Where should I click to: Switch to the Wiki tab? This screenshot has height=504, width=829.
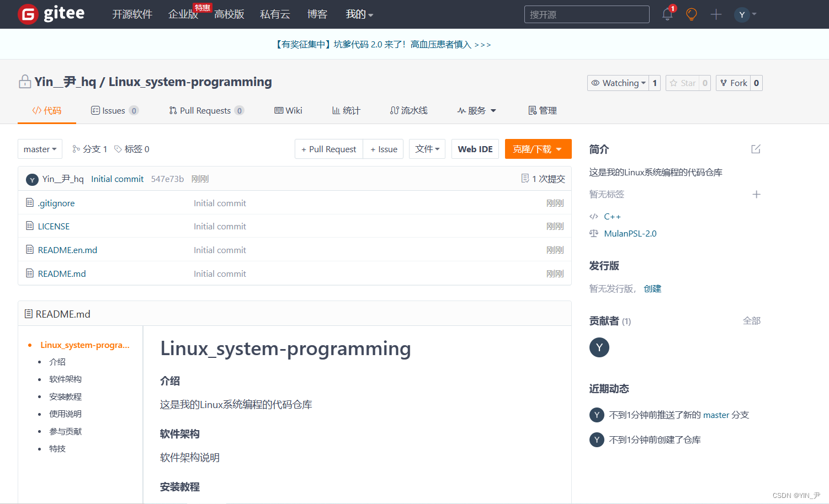coord(289,111)
